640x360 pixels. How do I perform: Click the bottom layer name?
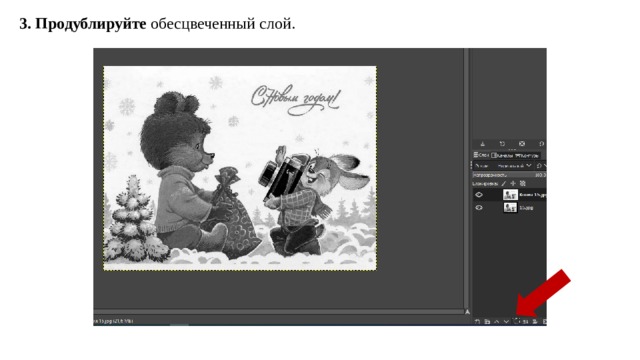[x=526, y=208]
